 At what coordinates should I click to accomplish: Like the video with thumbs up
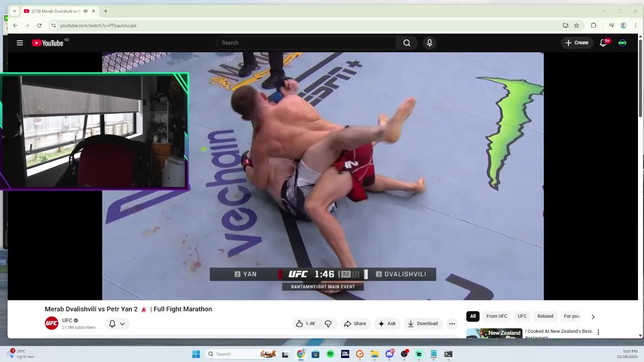coord(305,324)
